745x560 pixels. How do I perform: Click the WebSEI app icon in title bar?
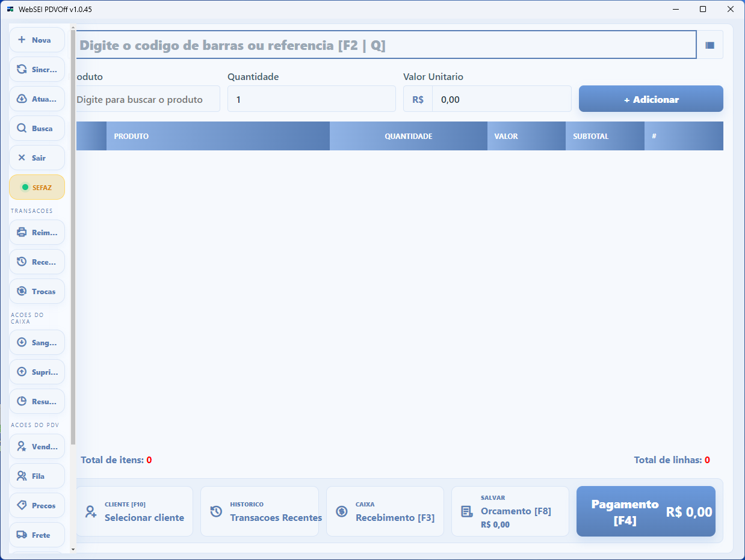(x=10, y=9)
